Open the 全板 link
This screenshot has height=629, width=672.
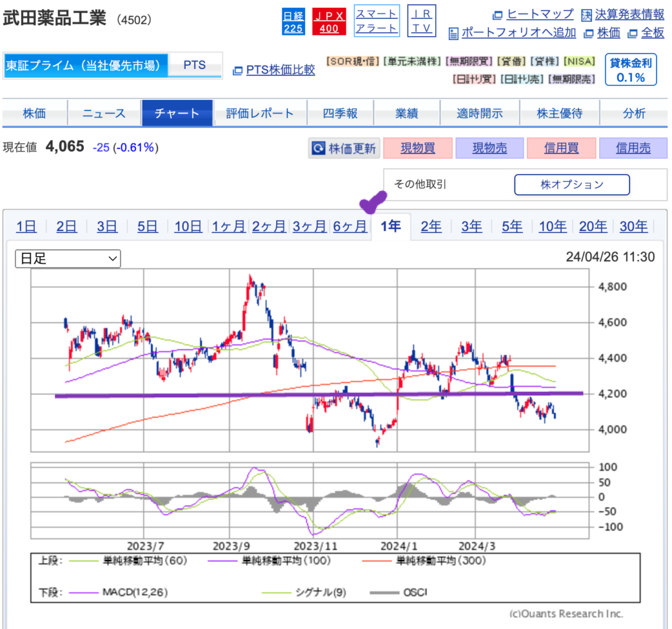point(653,33)
